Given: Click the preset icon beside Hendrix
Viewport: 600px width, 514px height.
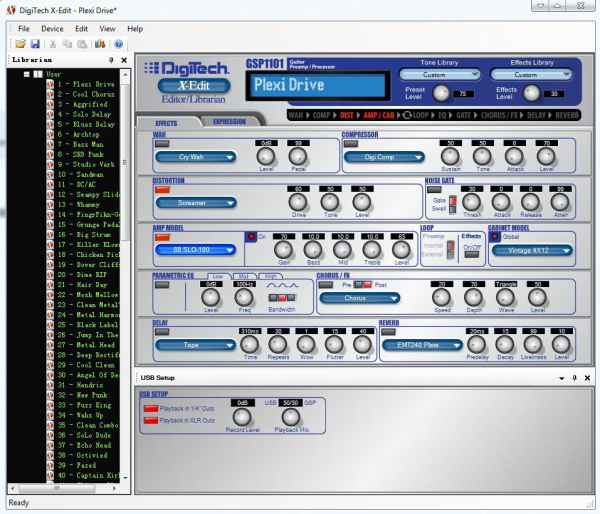Looking at the screenshot, I should coord(50,385).
